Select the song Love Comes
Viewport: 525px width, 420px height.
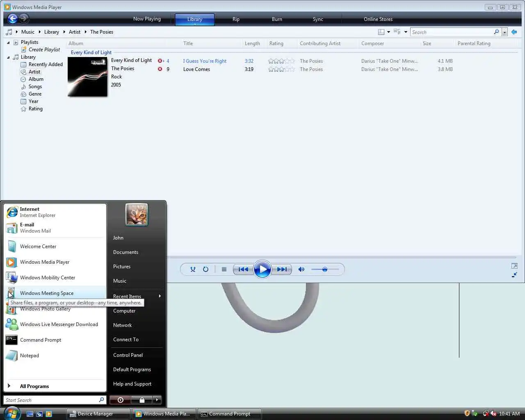(196, 69)
